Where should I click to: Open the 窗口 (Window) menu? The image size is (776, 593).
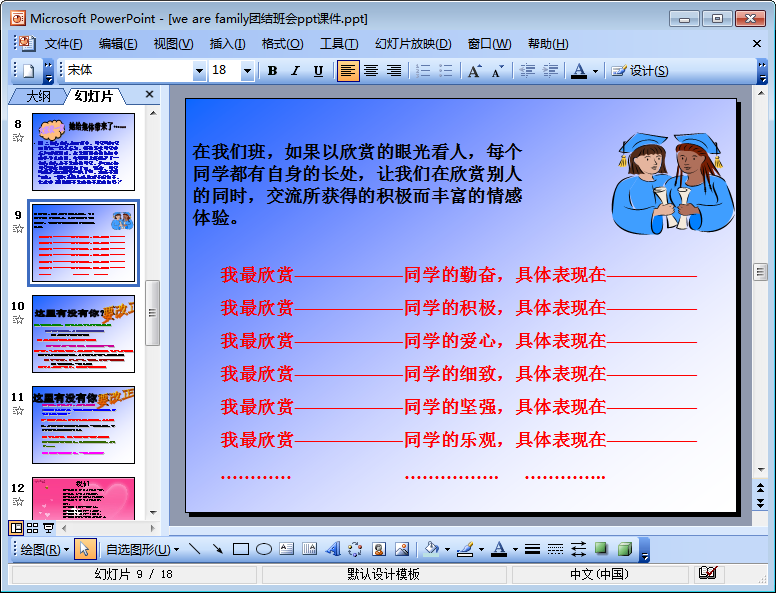[x=489, y=44]
